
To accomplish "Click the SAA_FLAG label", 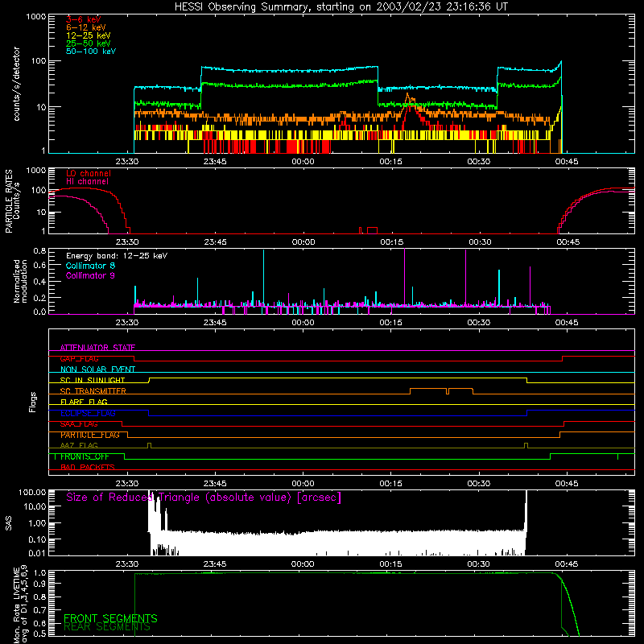I will point(79,424).
